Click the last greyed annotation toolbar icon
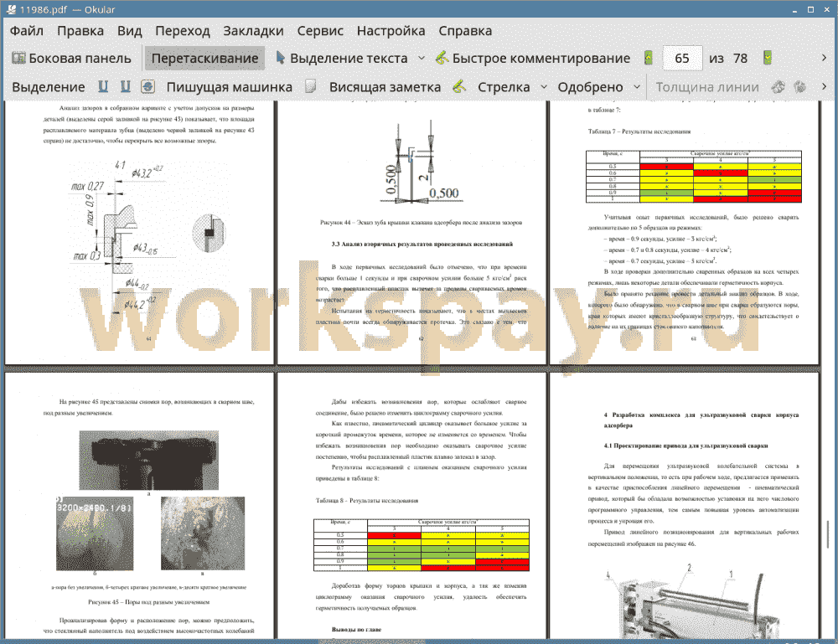This screenshot has width=838, height=644. [800, 86]
